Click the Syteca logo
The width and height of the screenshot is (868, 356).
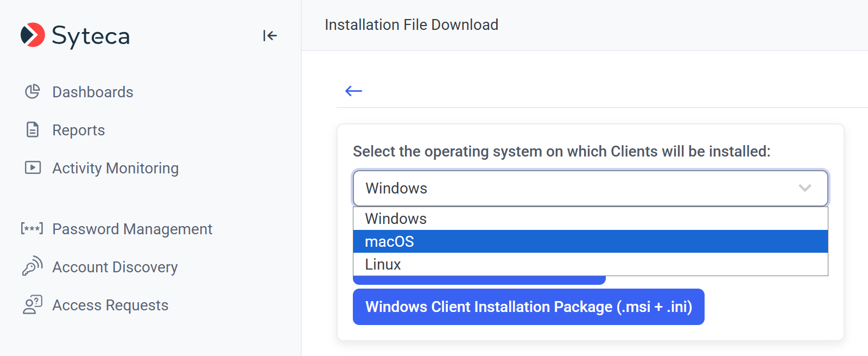point(75,36)
